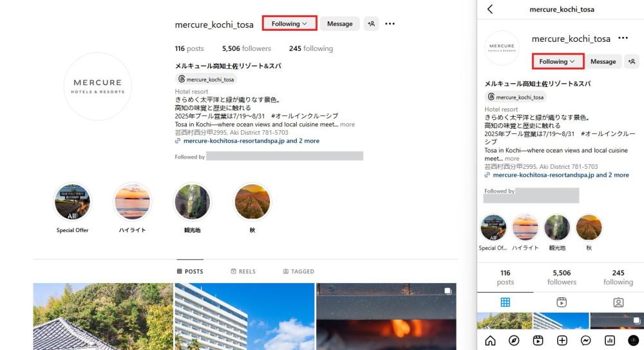Open the ハイライト highlight in desktop profile
Viewport: 644px width, 350px height.
(x=132, y=202)
